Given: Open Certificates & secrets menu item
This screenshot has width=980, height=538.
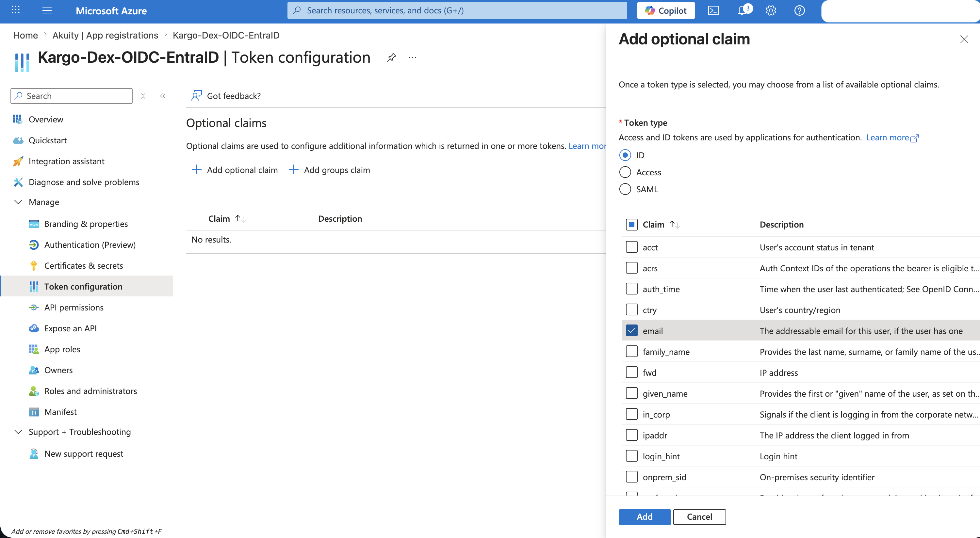Looking at the screenshot, I should pos(87,265).
